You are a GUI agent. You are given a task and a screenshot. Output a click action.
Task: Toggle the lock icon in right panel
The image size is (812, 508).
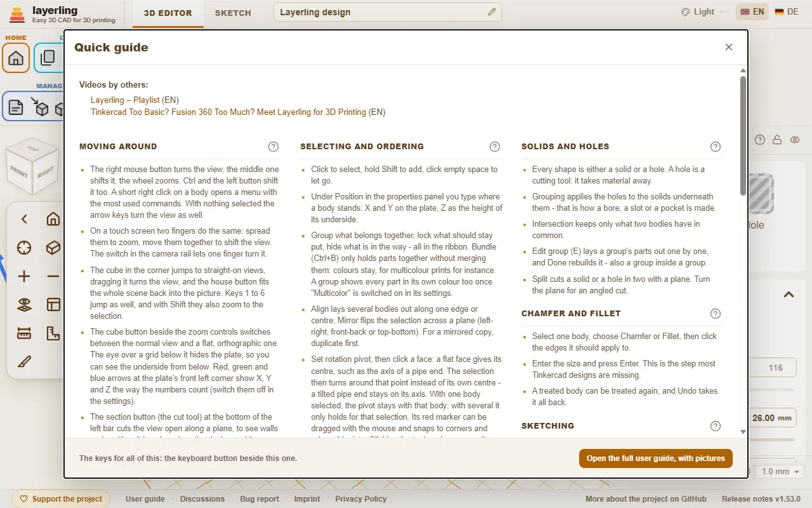(777, 140)
